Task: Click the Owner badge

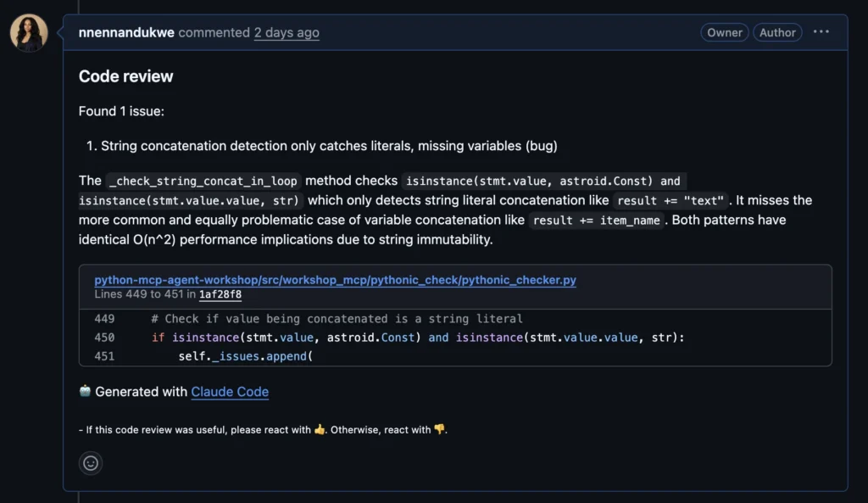Action: click(725, 32)
